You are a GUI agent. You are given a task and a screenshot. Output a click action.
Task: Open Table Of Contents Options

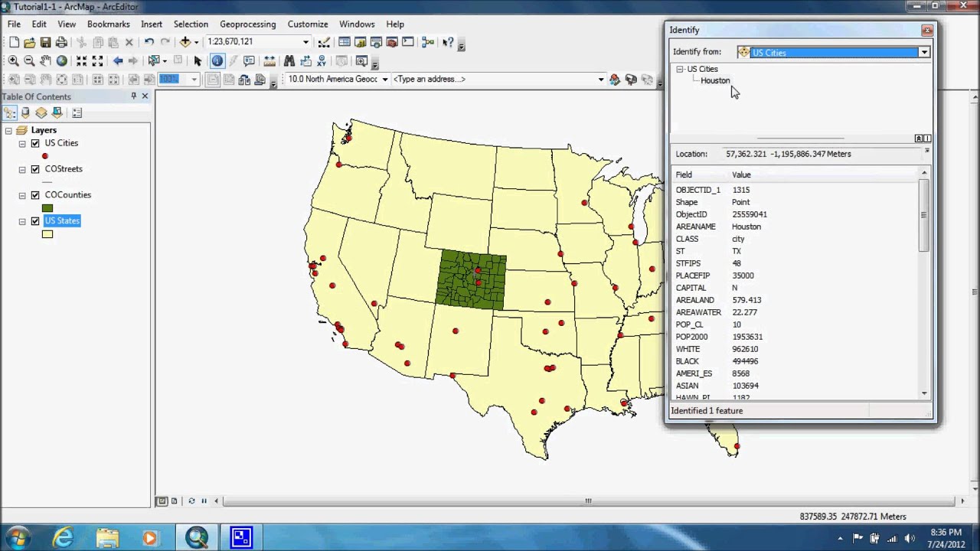pos(77,112)
